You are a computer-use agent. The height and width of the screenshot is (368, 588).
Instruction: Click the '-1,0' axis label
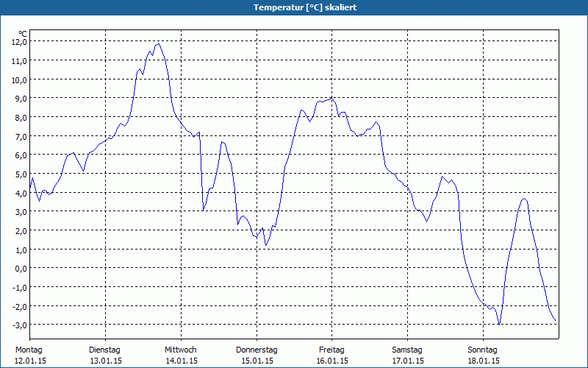[x=20, y=288]
